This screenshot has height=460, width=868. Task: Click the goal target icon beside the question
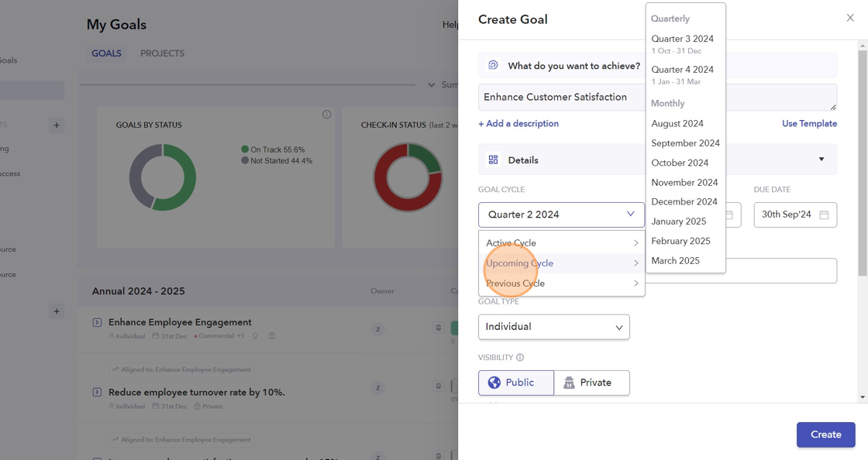click(493, 66)
